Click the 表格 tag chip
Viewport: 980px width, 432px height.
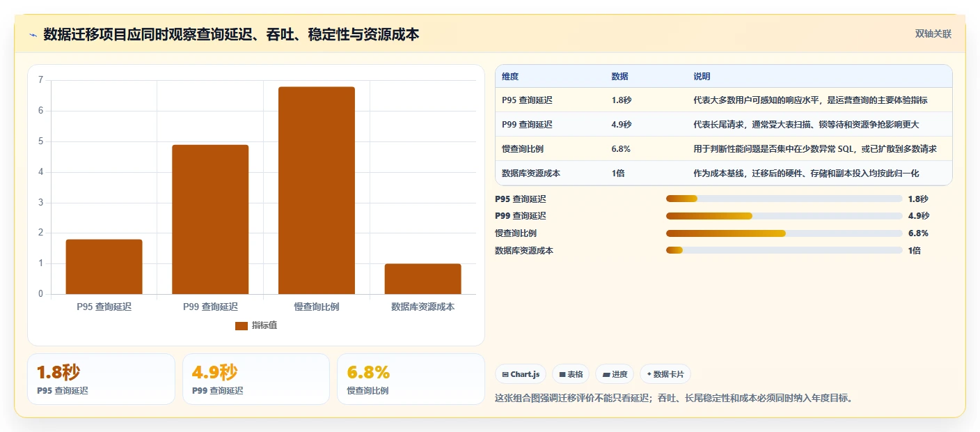571,374
